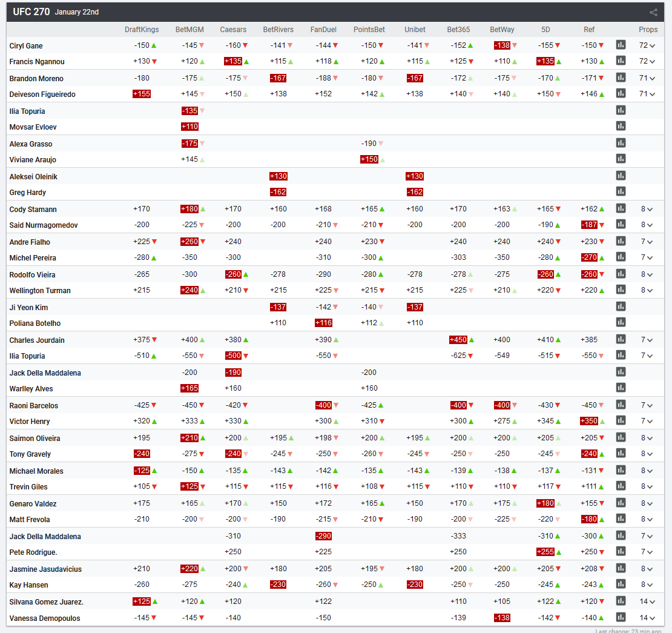The width and height of the screenshot is (672, 633).
Task: Open odds chart for Vanessa Demopoulos
Action: click(x=621, y=617)
